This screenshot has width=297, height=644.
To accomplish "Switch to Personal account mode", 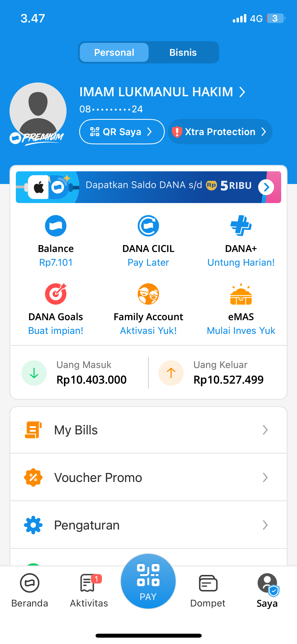I will tap(114, 52).
